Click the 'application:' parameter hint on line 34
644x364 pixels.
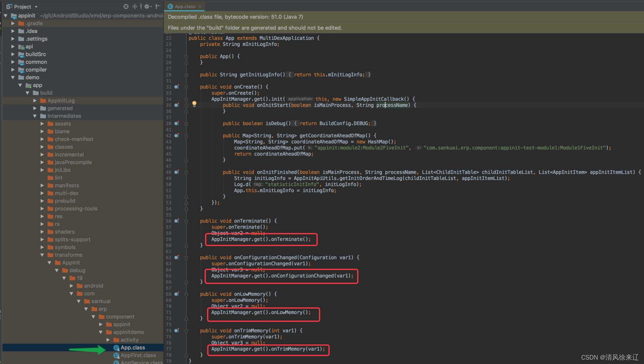(x=300, y=99)
